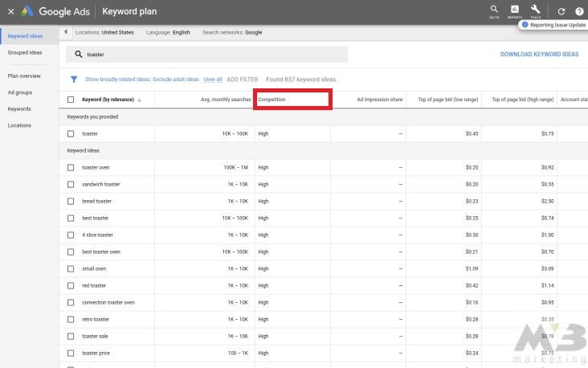588x368 pixels.
Task: Click 'Found 857 keyword ideas' text
Action: pyautogui.click(x=300, y=80)
